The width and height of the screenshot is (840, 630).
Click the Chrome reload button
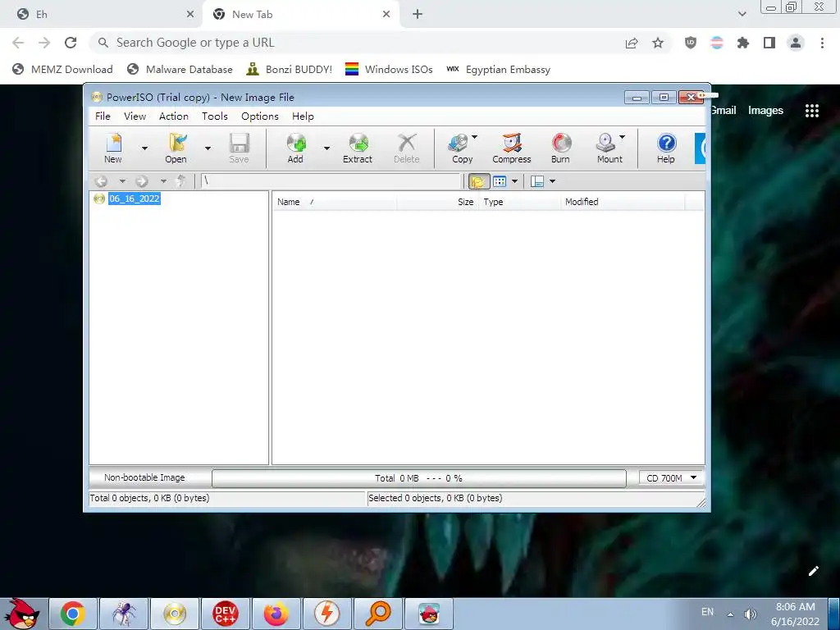point(71,43)
